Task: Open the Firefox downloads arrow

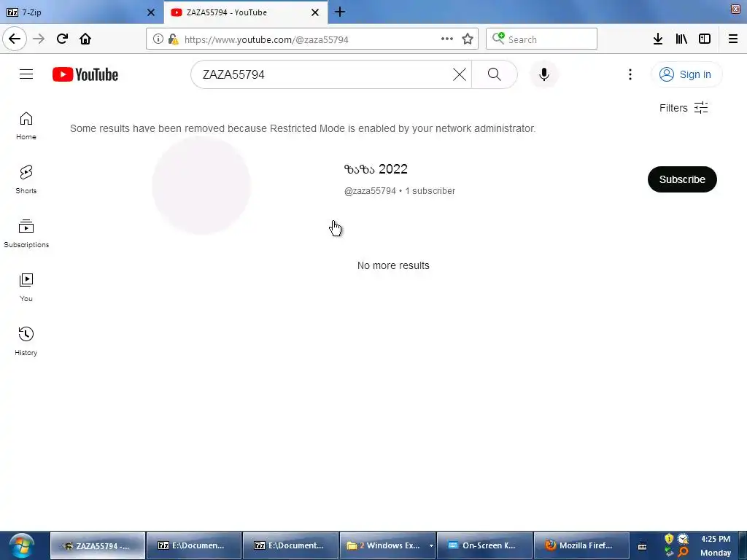Action: click(x=658, y=39)
